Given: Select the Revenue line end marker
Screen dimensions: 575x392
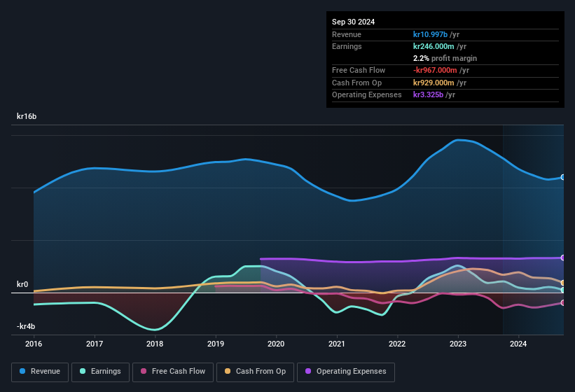Looking at the screenshot, I should (x=563, y=177).
